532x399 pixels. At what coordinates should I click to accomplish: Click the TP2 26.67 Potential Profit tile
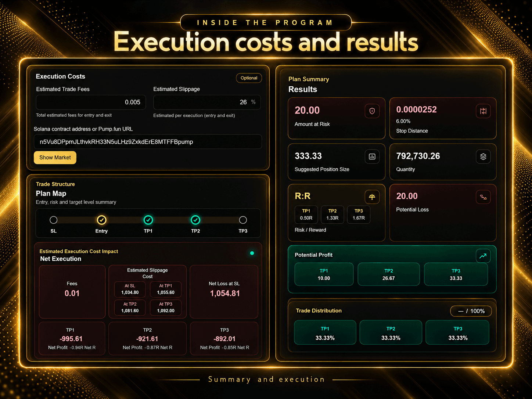click(x=389, y=274)
